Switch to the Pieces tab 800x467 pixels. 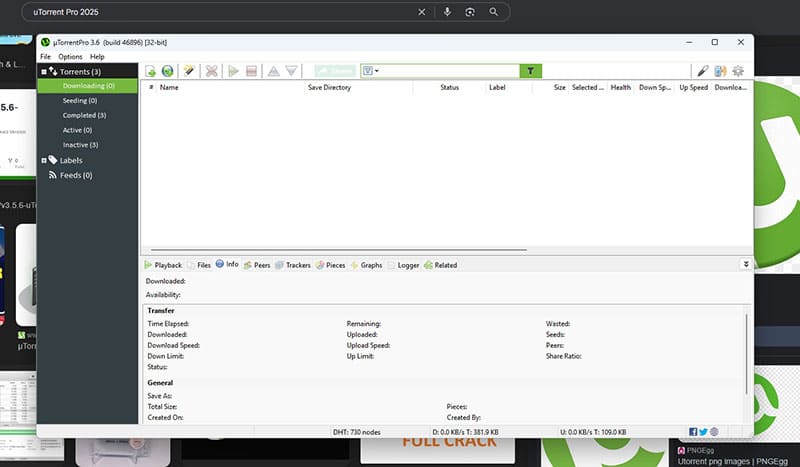[331, 265]
